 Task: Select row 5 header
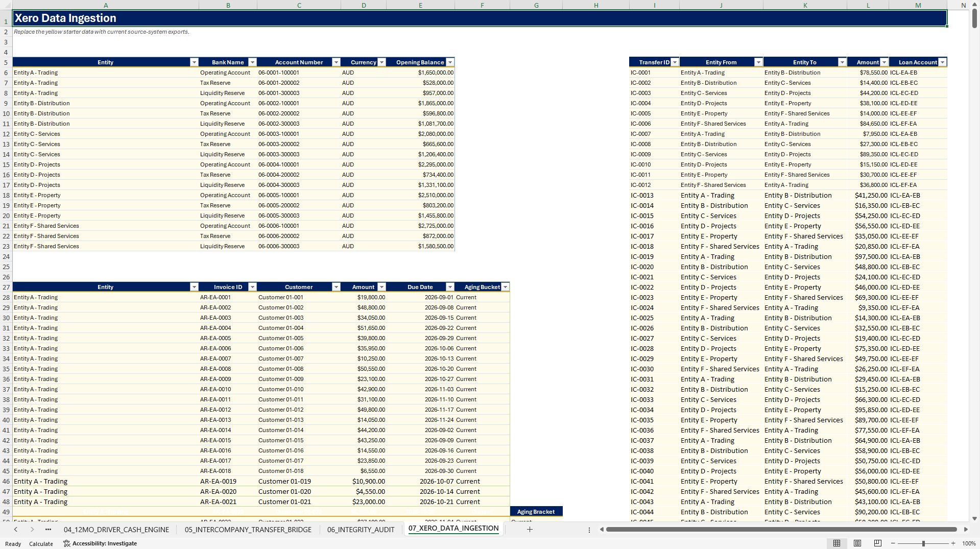click(6, 62)
